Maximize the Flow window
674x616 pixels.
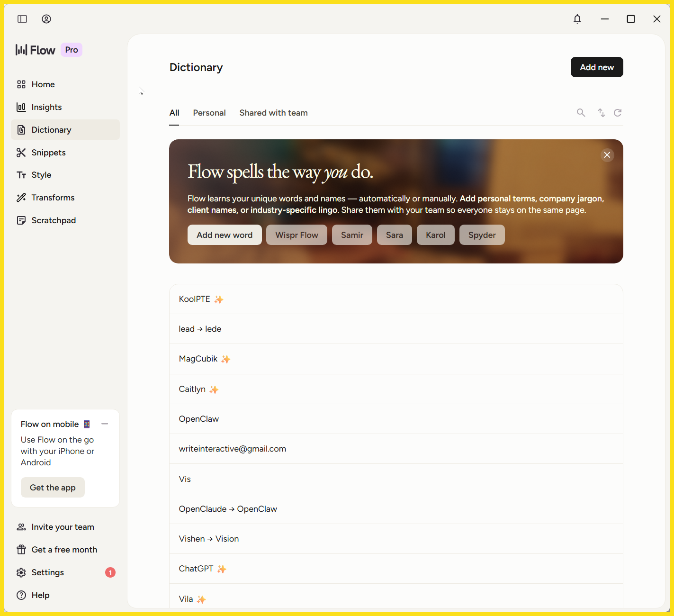click(631, 19)
